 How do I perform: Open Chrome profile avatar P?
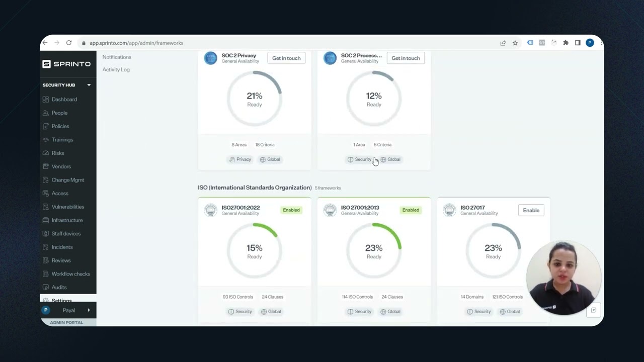[x=590, y=43]
